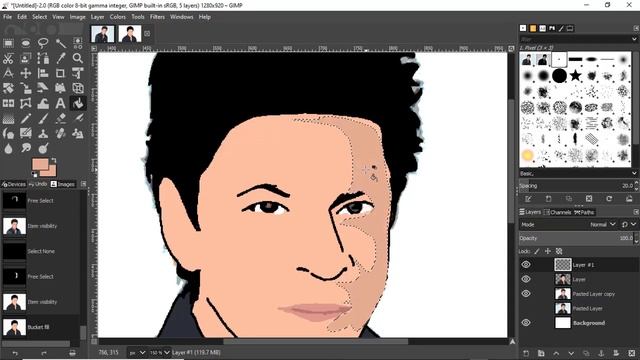Select the Pencil tool
The height and width of the screenshot is (360, 640).
pos(25,118)
